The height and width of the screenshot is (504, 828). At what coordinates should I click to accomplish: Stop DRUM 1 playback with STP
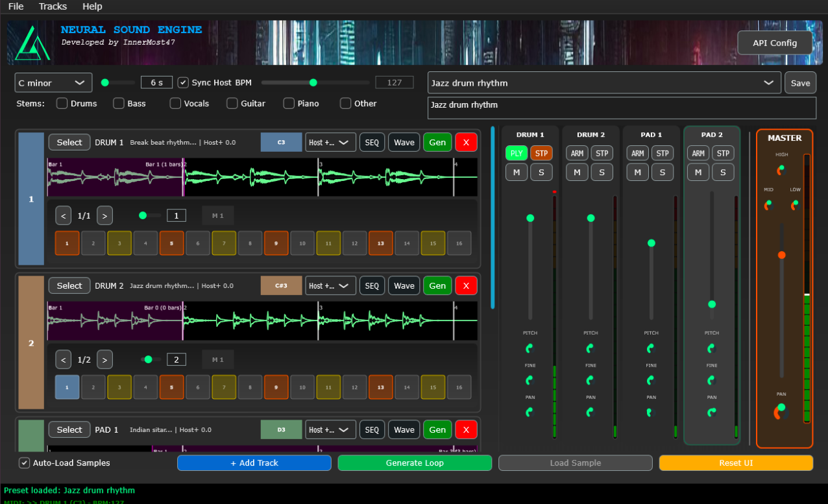(541, 154)
